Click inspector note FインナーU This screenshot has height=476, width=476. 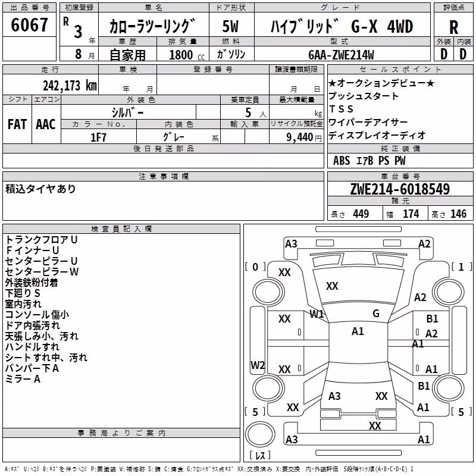click(x=32, y=250)
